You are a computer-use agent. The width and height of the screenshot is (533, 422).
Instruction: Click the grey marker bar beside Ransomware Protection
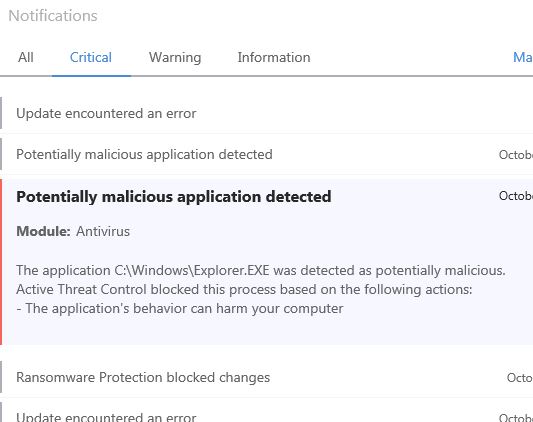coord(1,377)
